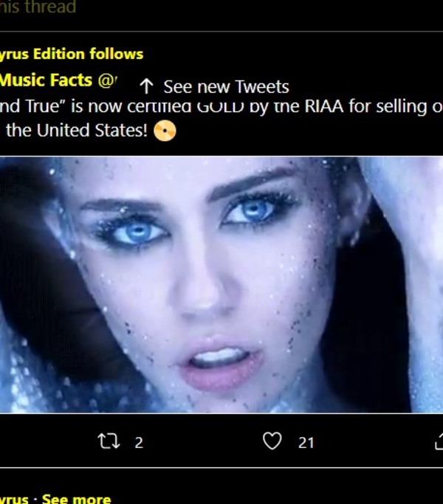Click the retweet icon under the tweet
Screen dimensions: 443x504
pyautogui.click(x=108, y=442)
